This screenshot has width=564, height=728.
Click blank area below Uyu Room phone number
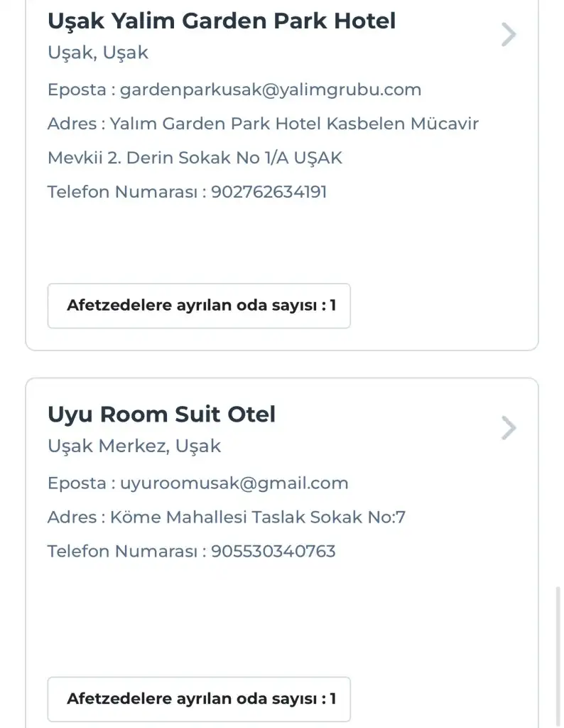point(270,611)
